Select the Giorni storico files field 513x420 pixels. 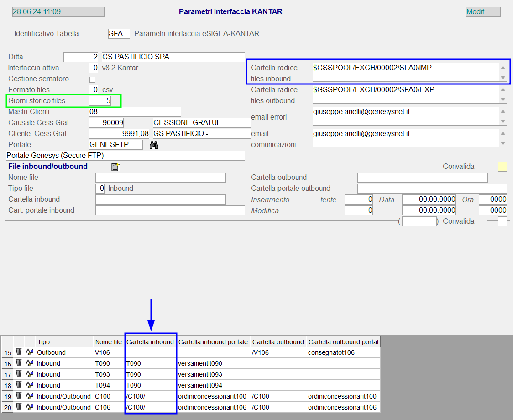pos(100,101)
